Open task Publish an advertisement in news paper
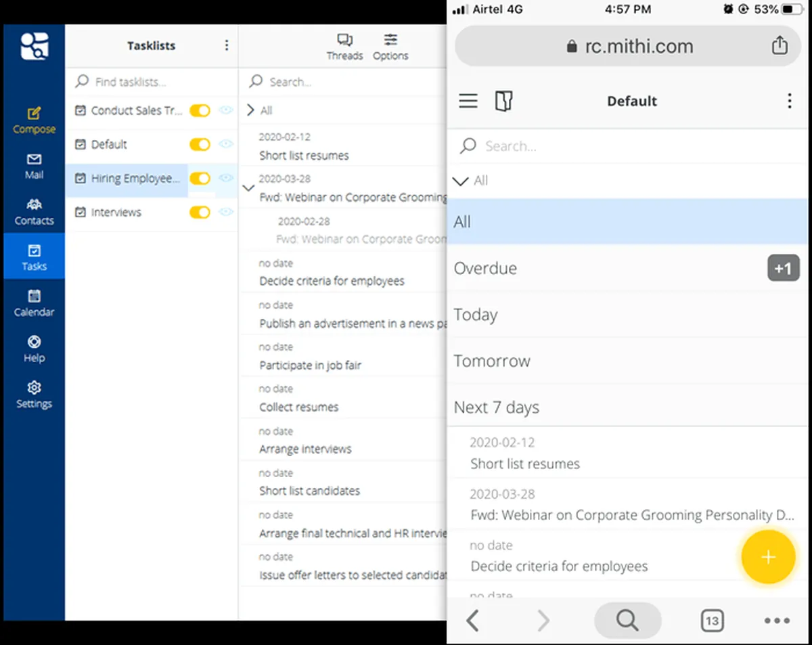Image resolution: width=812 pixels, height=645 pixels. coord(343,315)
